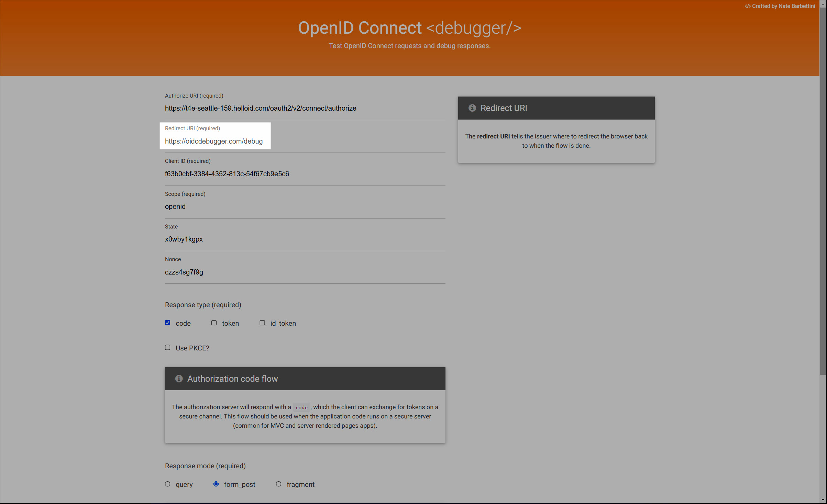The width and height of the screenshot is (827, 504).
Task: Click the code brackets icon before Crafted by
Action: pos(748,6)
